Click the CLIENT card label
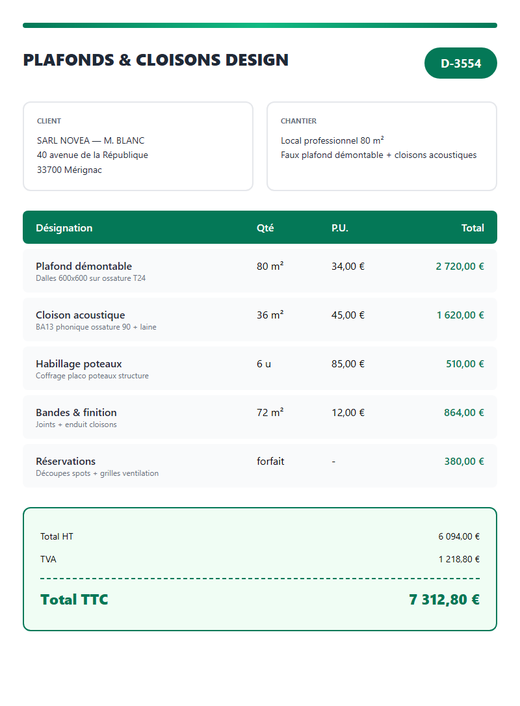This screenshot has width=520, height=706. point(49,121)
